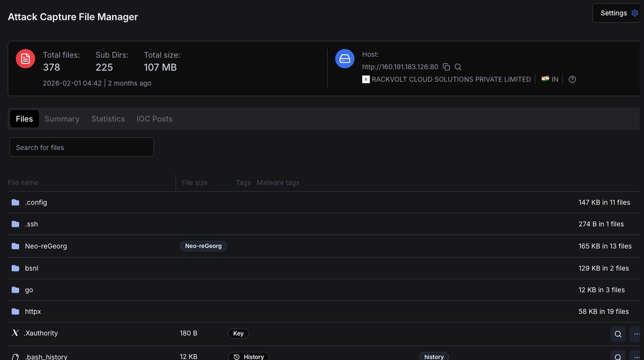Viewport: 644px width, 360px height.
Task: Open the bsnl folder
Action: coord(32,268)
